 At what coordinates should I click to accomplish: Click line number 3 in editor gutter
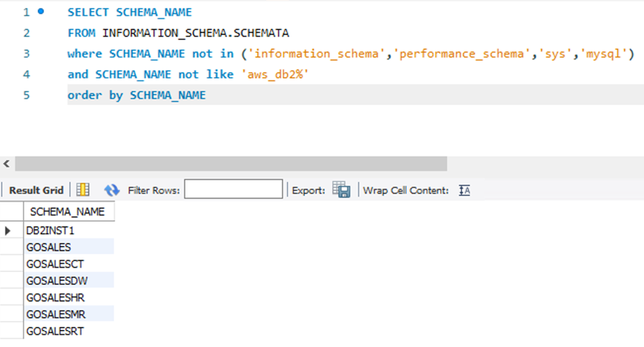click(26, 53)
